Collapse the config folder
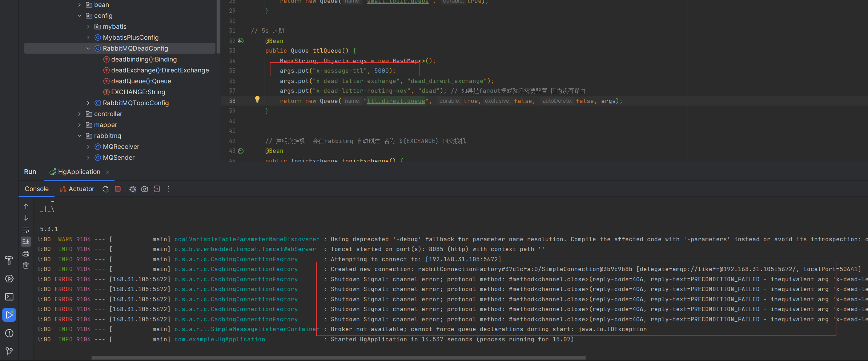Image resolution: width=868 pixels, height=361 pixels. pos(80,16)
